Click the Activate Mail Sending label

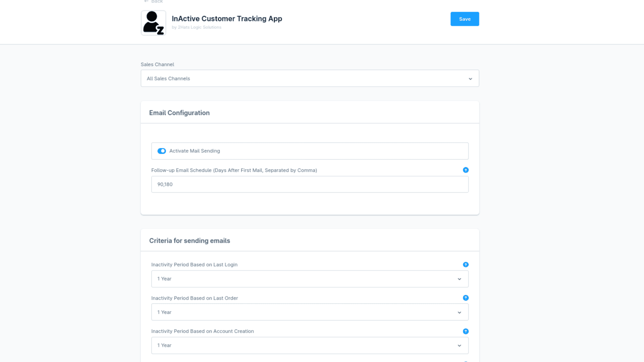click(x=195, y=151)
